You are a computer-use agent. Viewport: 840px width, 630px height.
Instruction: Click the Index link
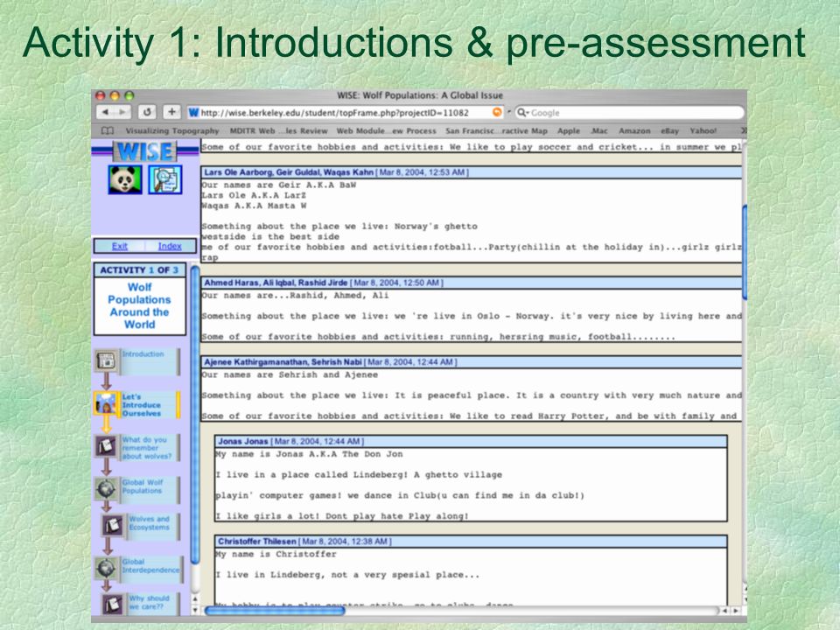pos(170,246)
